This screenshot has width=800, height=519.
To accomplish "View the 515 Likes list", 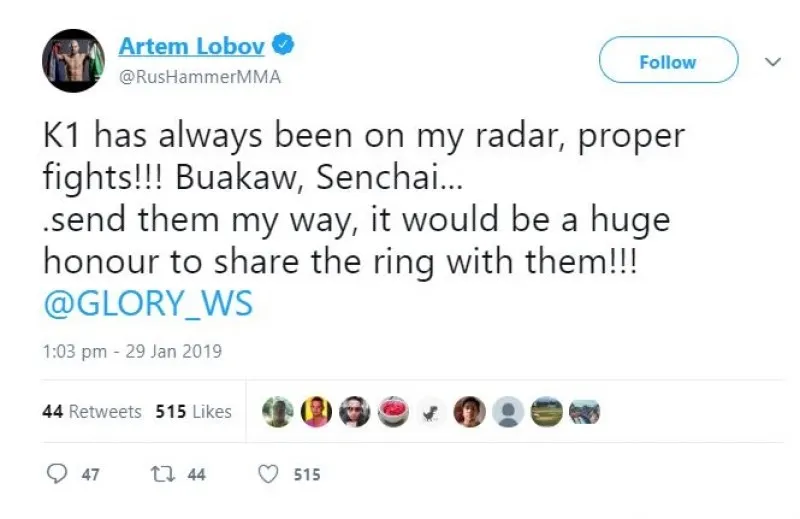I will tap(194, 411).
